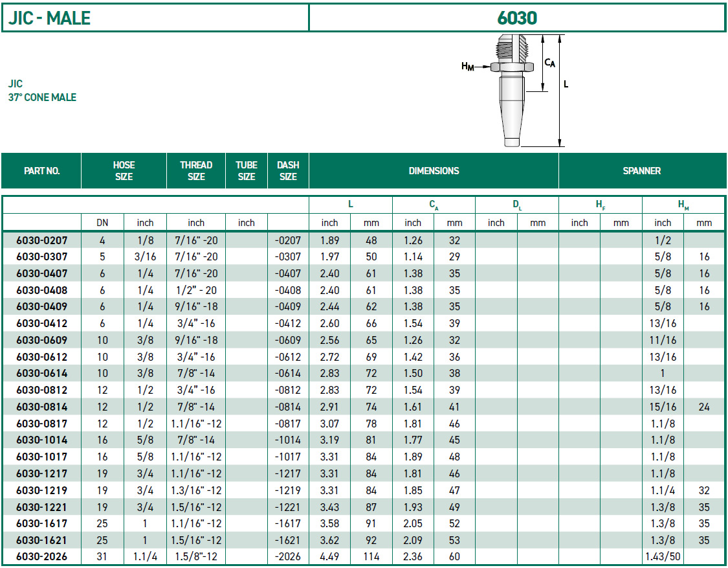This screenshot has width=728, height=568.
Task: Click the JIC - MALE title heading
Action: (x=49, y=18)
